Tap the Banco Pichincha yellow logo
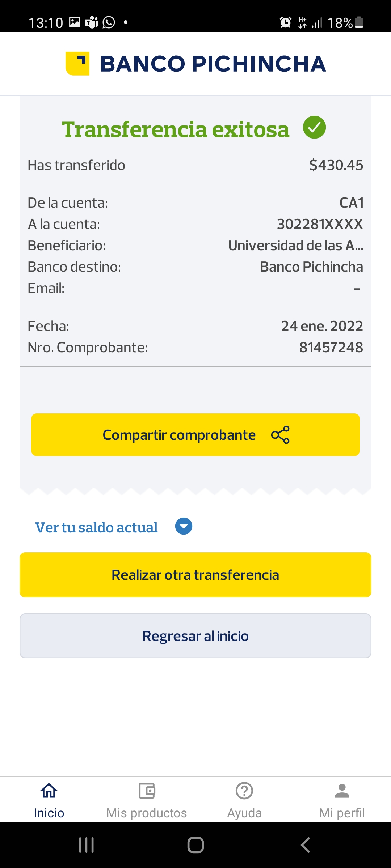The width and height of the screenshot is (391, 868). click(x=77, y=64)
